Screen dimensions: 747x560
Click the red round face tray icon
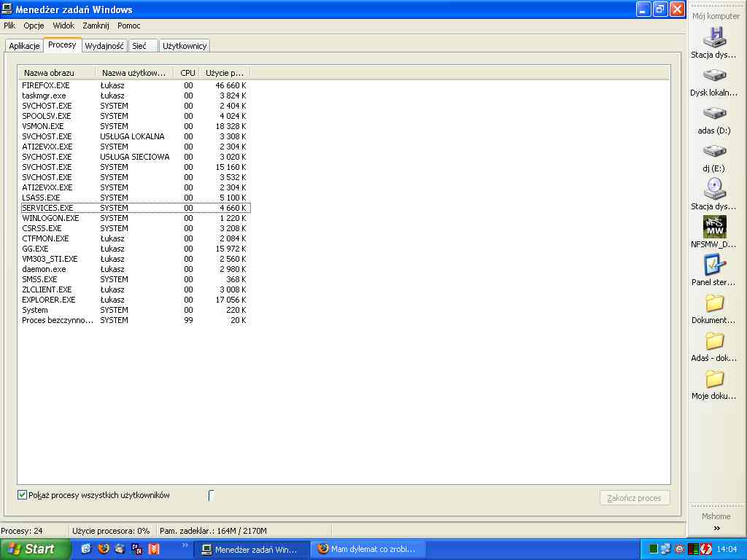click(x=679, y=549)
